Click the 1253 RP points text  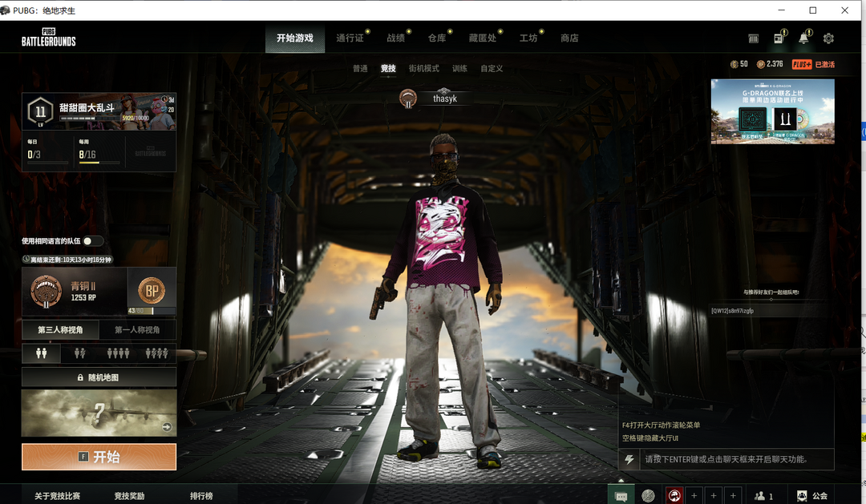pos(83,297)
